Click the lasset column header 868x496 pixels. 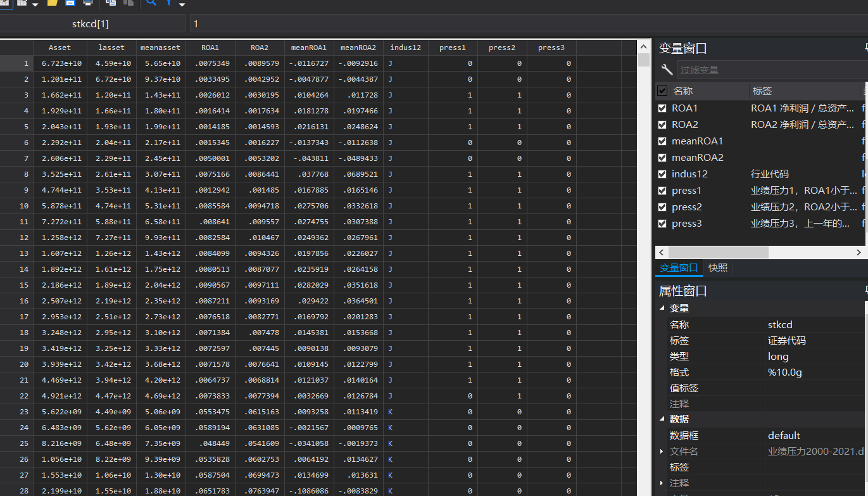point(111,48)
